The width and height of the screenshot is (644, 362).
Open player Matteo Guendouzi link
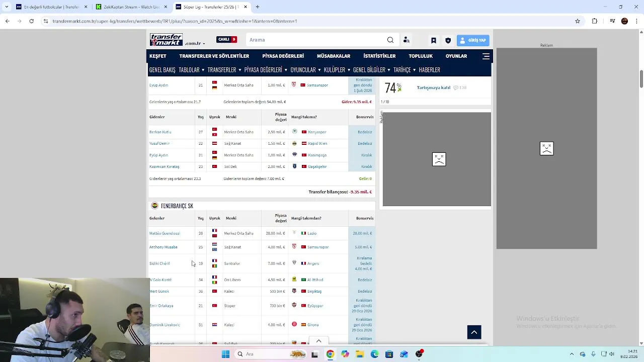click(x=164, y=233)
